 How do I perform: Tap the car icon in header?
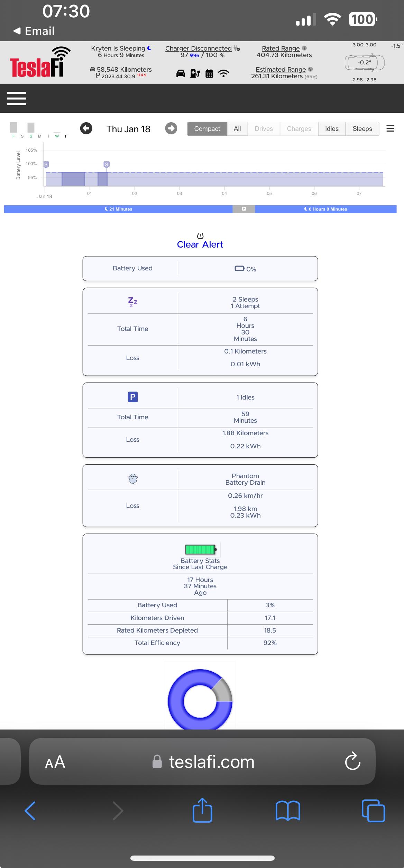181,73
